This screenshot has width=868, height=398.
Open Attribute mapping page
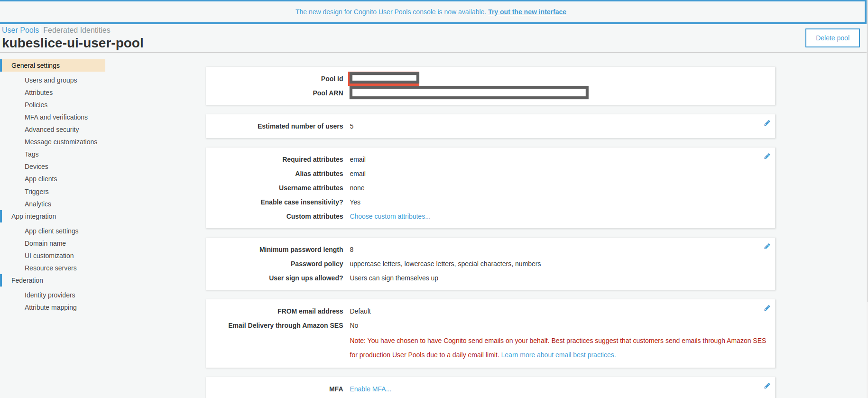[51, 307]
